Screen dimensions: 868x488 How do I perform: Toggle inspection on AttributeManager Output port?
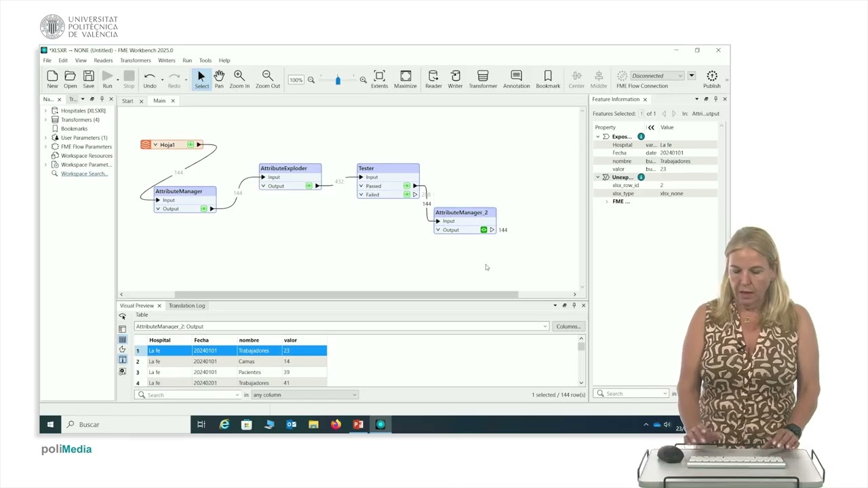[203, 209]
